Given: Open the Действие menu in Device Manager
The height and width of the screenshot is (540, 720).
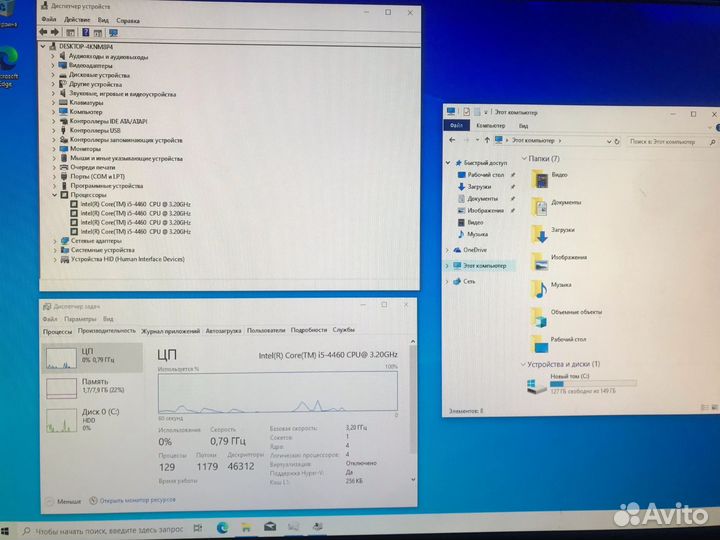Looking at the screenshot, I should pyautogui.click(x=77, y=20).
